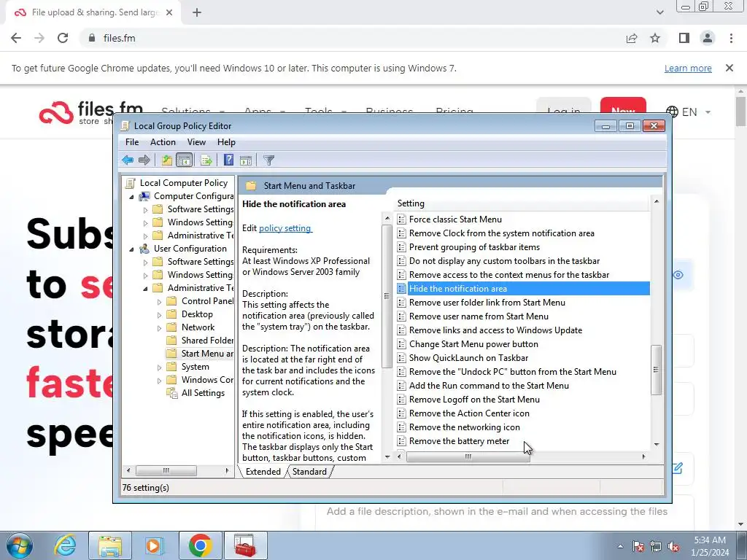The image size is (747, 560).
Task: Select 'Change Start Menu power button' setting
Action: (x=473, y=344)
